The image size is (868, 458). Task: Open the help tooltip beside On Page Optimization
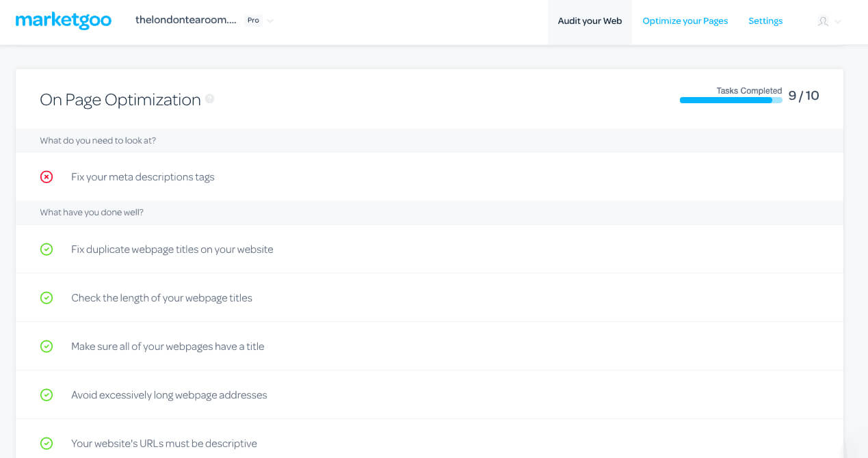pyautogui.click(x=209, y=98)
